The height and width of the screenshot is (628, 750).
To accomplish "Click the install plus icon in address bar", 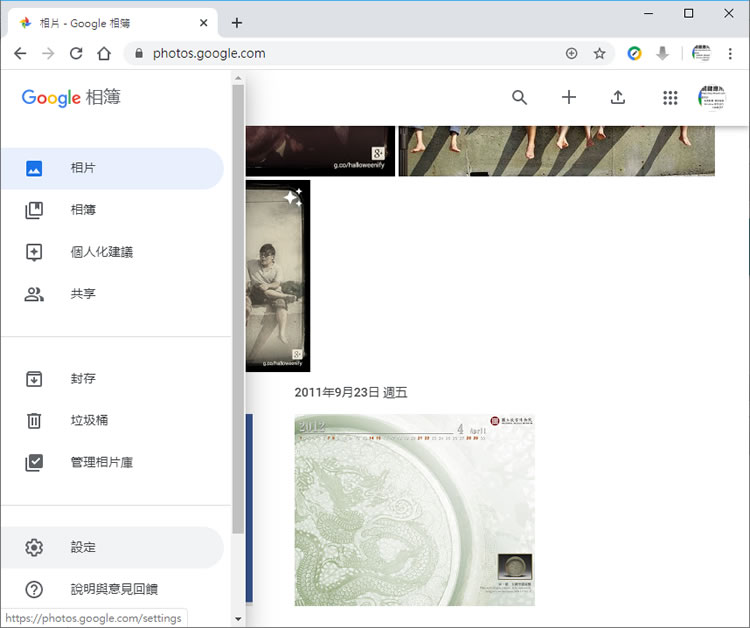I will [x=572, y=54].
